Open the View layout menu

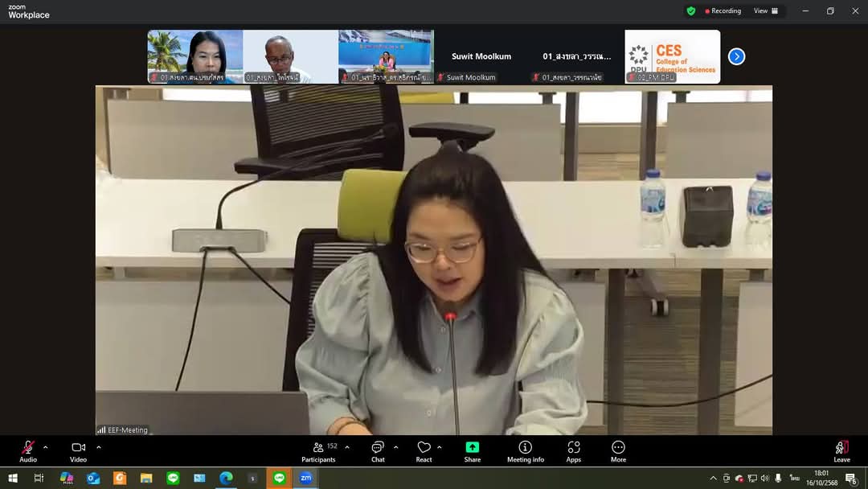click(766, 10)
